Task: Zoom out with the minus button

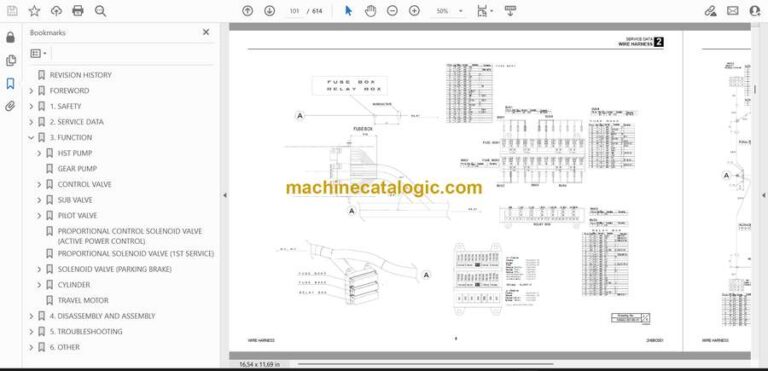Action: click(x=392, y=11)
